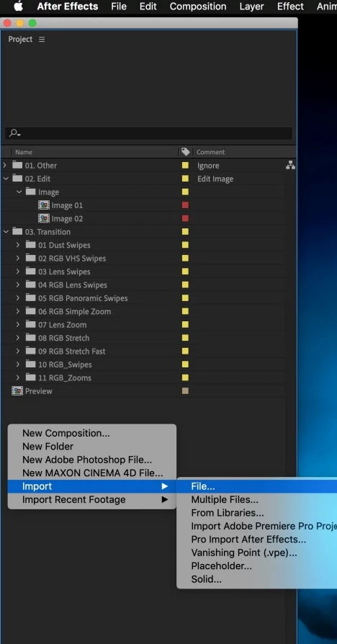Sort by the Comment column header
Viewport: 337px width, 644px height.
pyautogui.click(x=210, y=152)
